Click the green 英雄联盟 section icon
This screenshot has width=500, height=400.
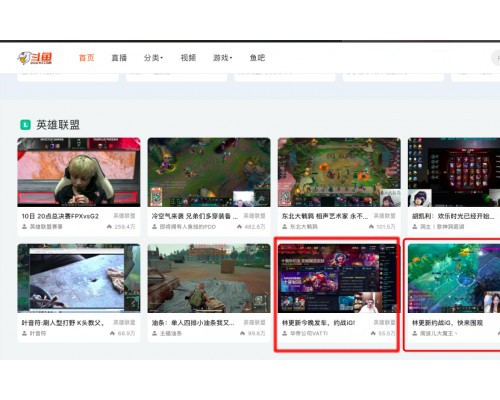26,125
